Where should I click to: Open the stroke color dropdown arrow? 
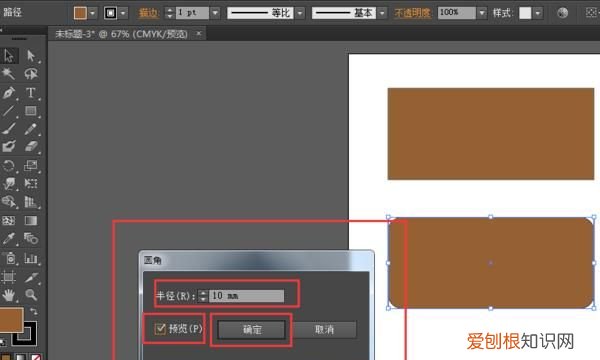123,13
